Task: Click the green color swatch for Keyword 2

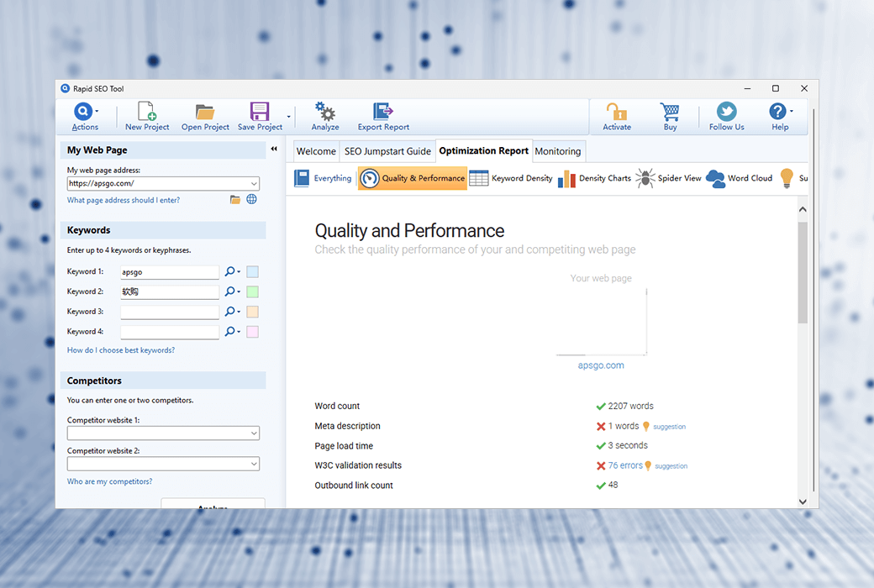Action: click(x=252, y=292)
